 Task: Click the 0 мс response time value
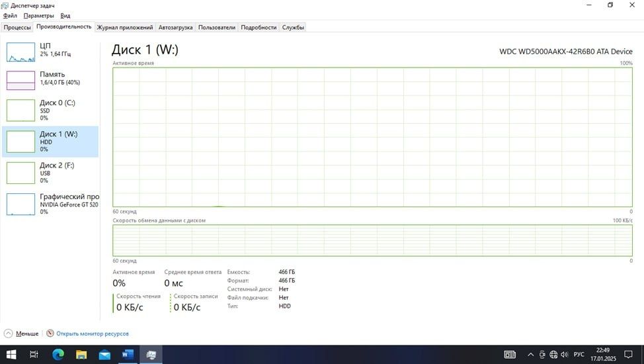click(173, 283)
